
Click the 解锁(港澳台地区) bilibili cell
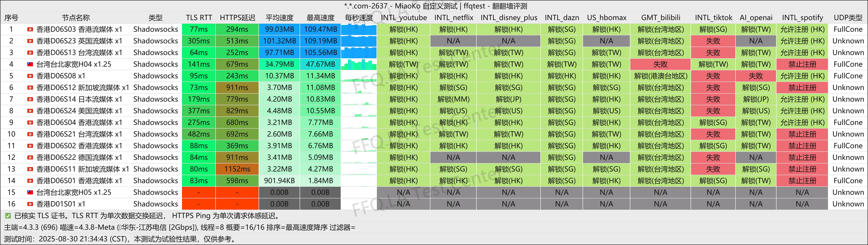pos(660,76)
